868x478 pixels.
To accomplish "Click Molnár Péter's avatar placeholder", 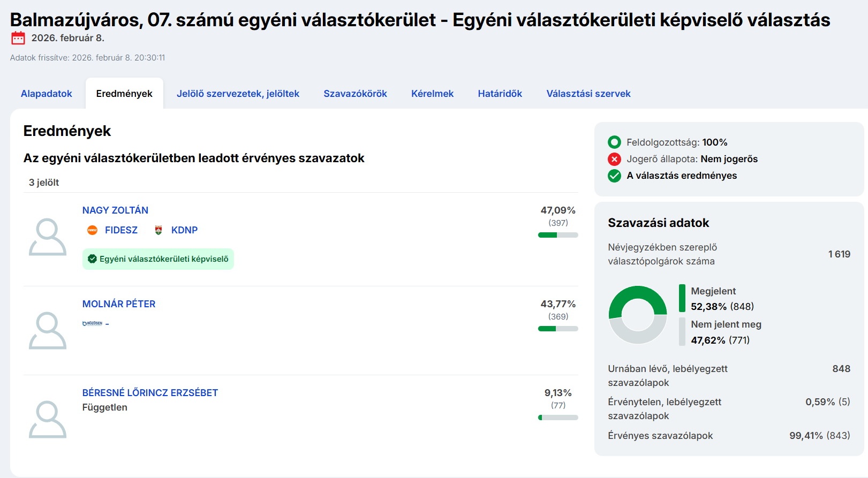I will pyautogui.click(x=48, y=331).
